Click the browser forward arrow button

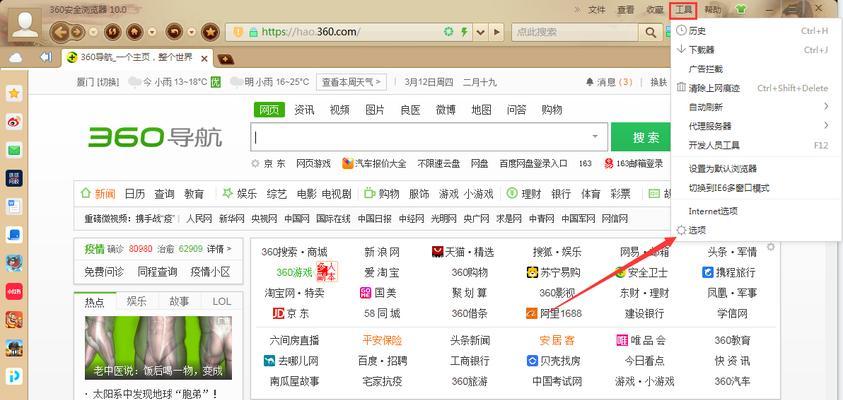click(77, 32)
